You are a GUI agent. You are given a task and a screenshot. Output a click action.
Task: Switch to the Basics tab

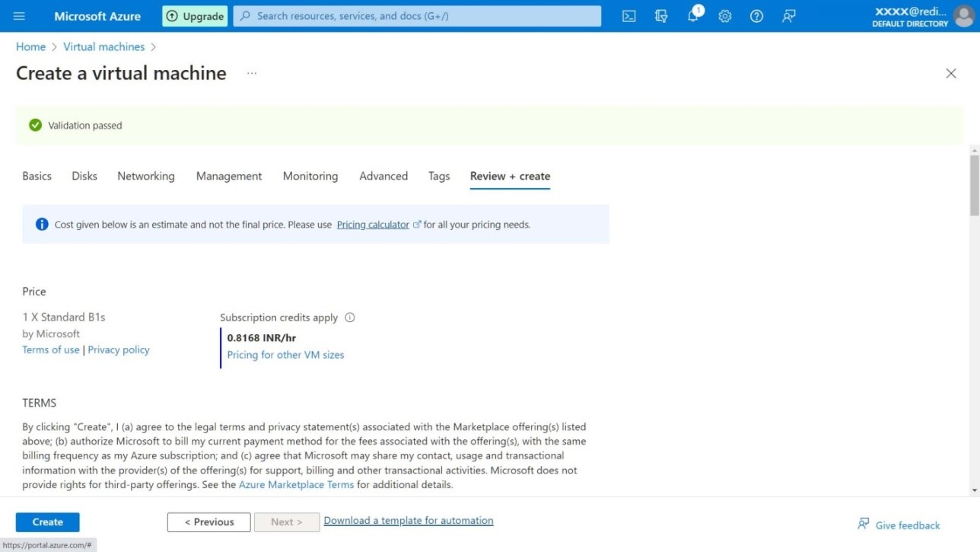click(37, 176)
